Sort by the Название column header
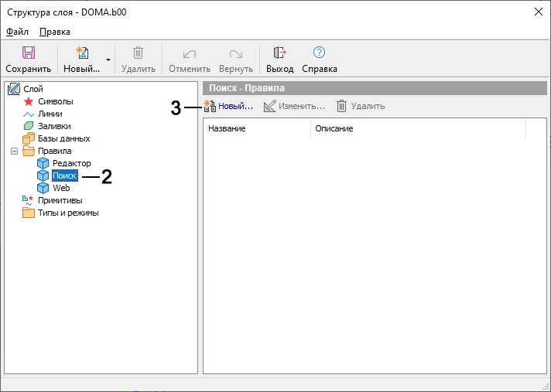551x392 pixels. [x=255, y=128]
